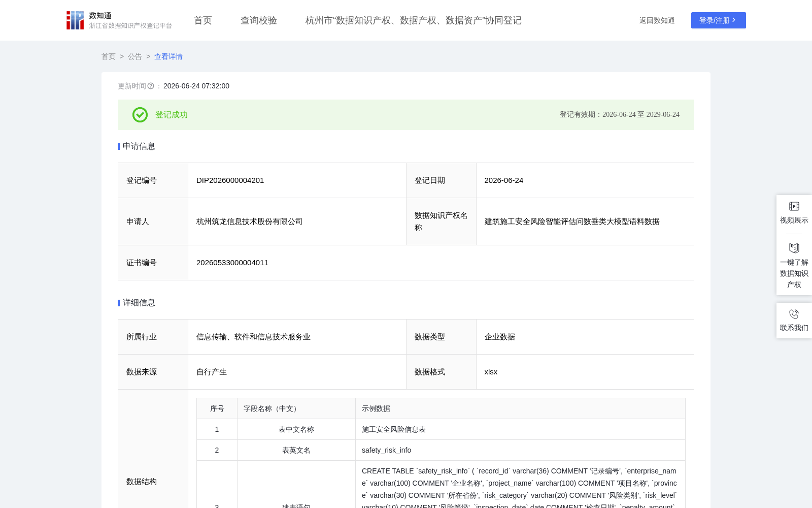The width and height of the screenshot is (812, 508).
Task: Click data format value xlsx
Action: click(491, 372)
